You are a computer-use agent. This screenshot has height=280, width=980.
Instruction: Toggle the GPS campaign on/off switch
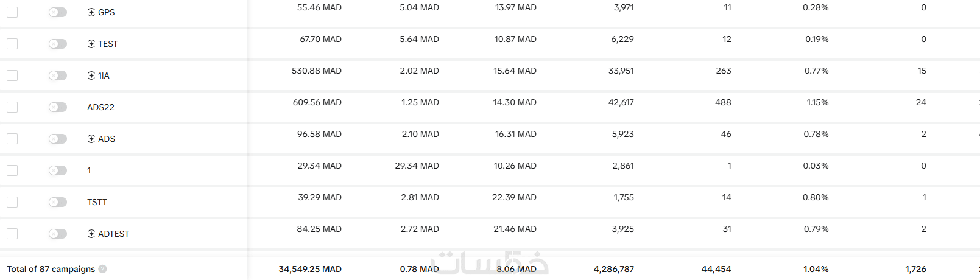(58, 12)
